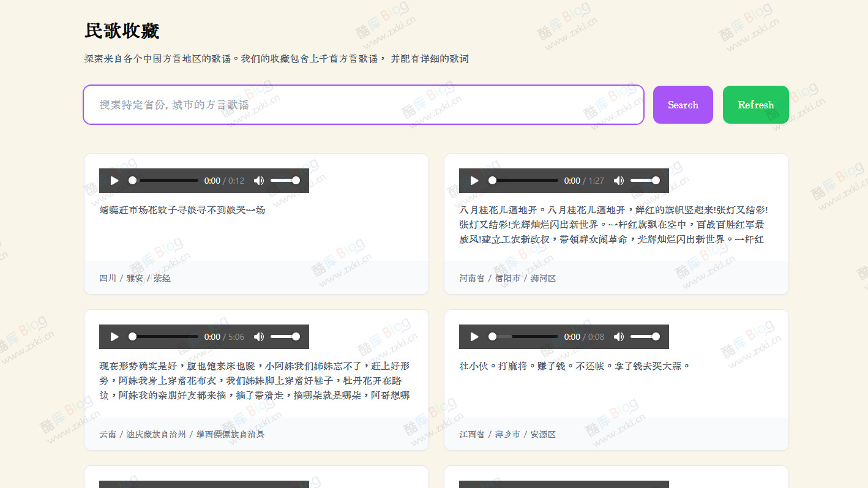The width and height of the screenshot is (868, 488).
Task: Click the speaker icon on the 四川 song player
Action: pyautogui.click(x=258, y=180)
